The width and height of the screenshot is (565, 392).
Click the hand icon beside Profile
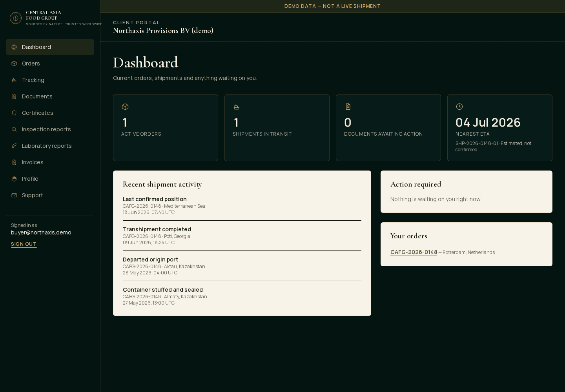point(14,179)
